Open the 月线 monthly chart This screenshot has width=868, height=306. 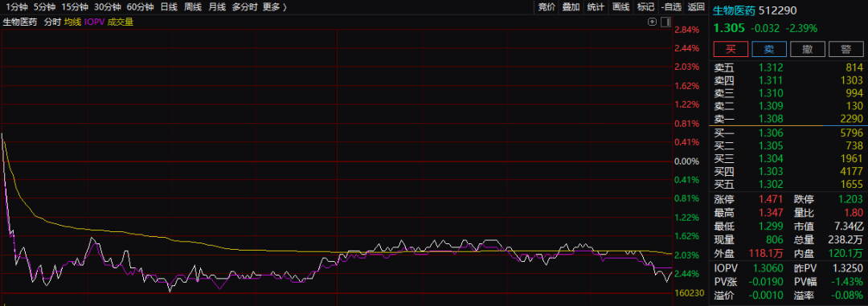coord(218,7)
